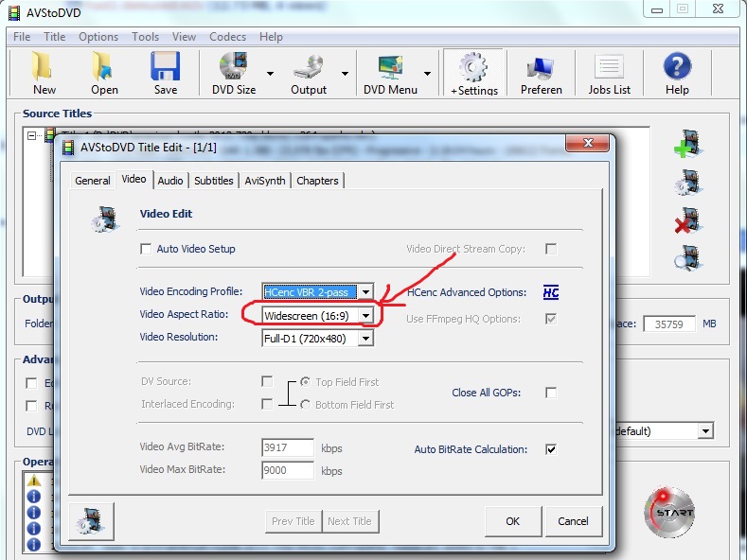Switch to the Subtitles tab

213,181
